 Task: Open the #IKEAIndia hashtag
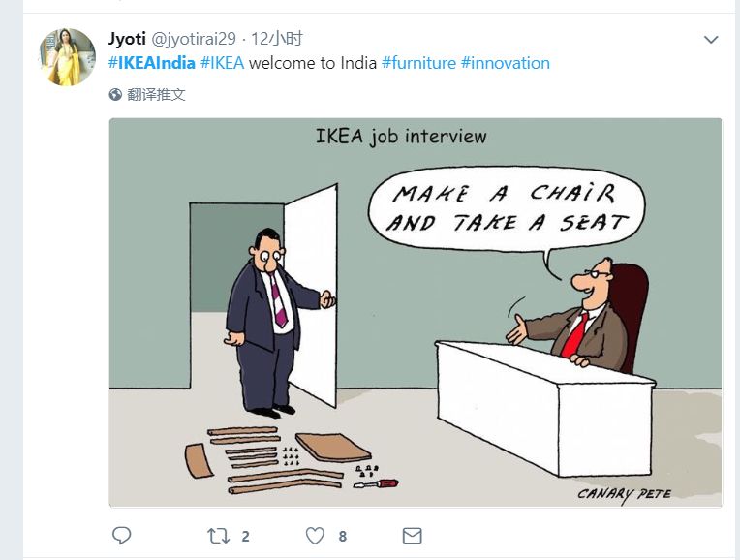[151, 63]
